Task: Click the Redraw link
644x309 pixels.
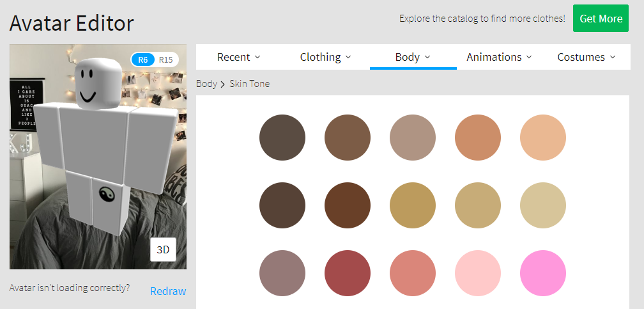Action: click(x=168, y=291)
